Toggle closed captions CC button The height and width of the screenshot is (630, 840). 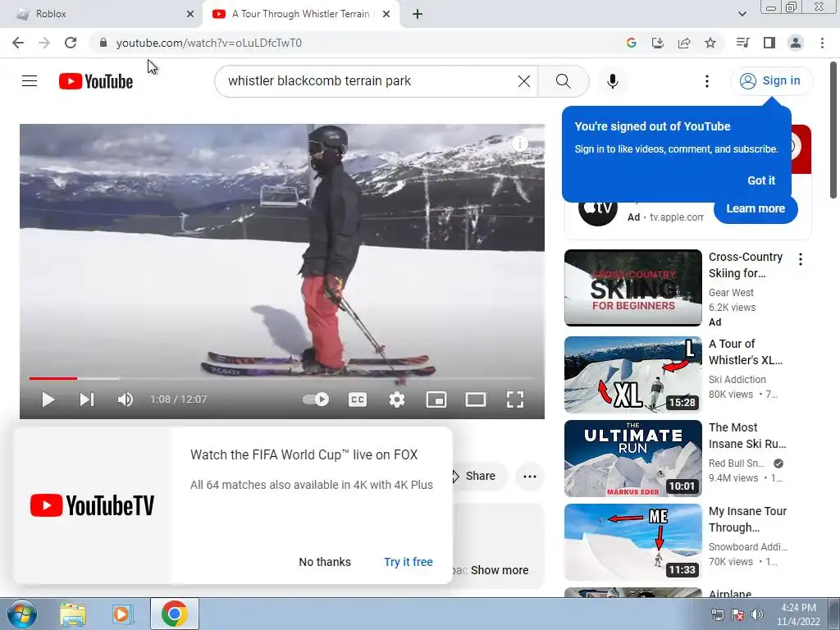click(x=358, y=399)
